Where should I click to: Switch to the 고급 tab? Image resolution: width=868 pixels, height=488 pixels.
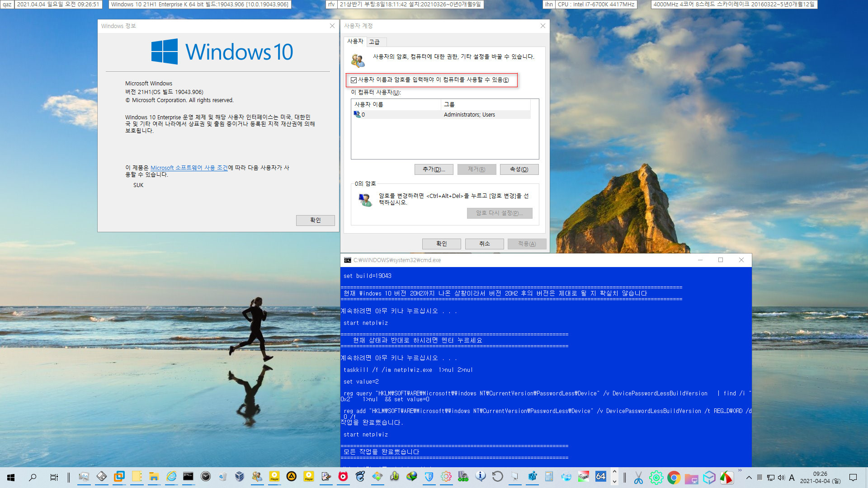pos(375,42)
